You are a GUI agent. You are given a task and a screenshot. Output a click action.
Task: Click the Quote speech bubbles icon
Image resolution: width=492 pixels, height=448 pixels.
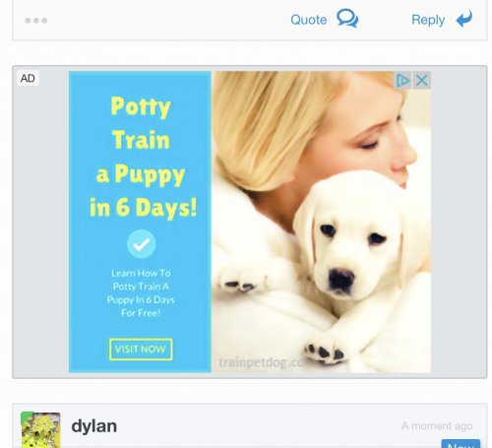pos(347,19)
